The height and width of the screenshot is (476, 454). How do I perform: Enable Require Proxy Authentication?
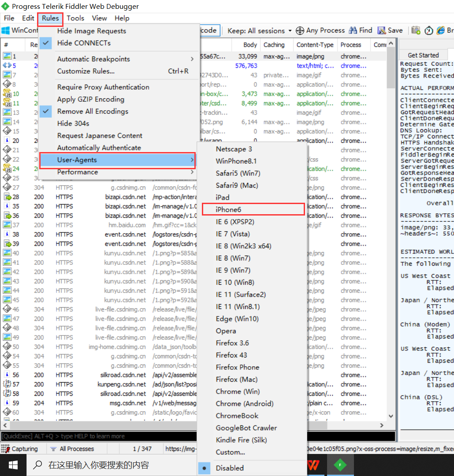click(119, 87)
